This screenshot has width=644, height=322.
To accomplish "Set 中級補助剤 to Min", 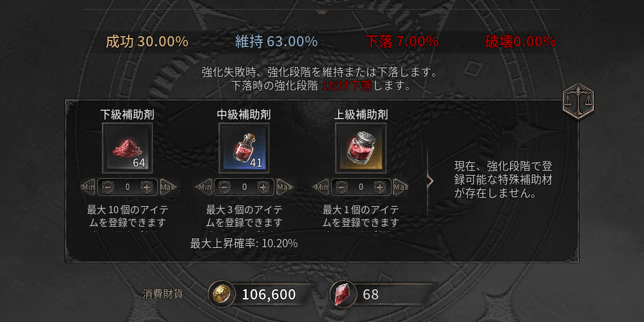I will click(205, 187).
